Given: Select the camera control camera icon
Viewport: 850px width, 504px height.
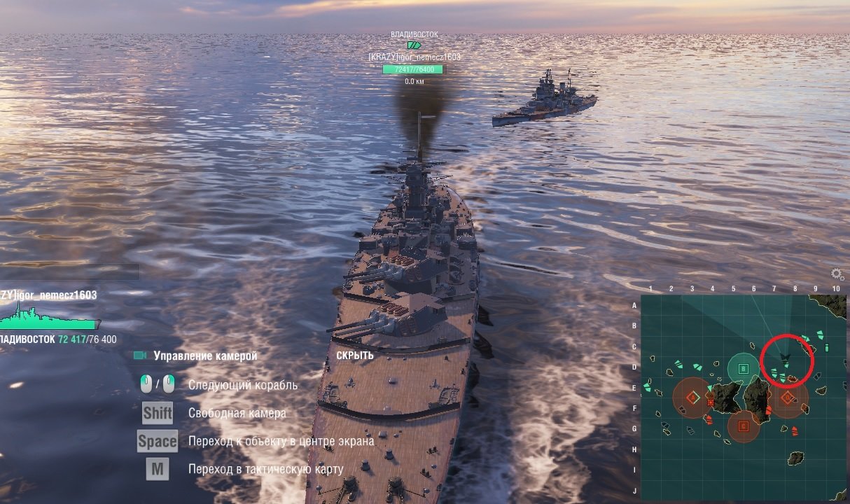Looking at the screenshot, I should 139,356.
